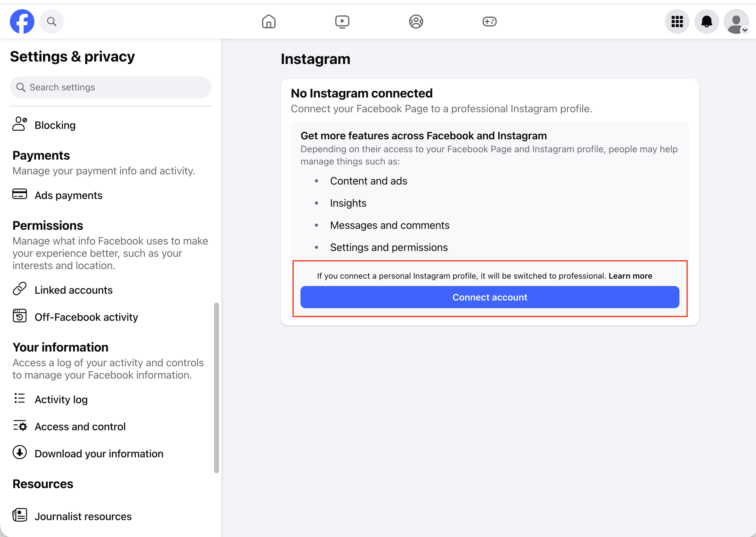
Task: Follow the Learn more link
Action: 630,276
